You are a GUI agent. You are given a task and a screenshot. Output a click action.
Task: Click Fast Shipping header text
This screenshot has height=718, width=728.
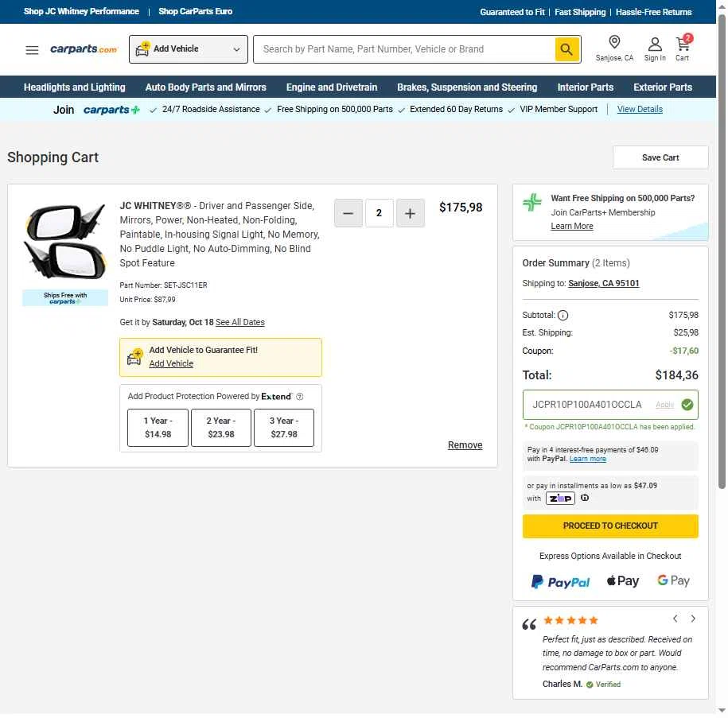580,12
